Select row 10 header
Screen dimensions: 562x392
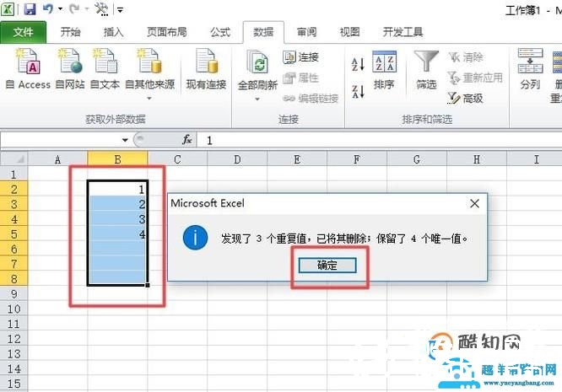pyautogui.click(x=14, y=309)
